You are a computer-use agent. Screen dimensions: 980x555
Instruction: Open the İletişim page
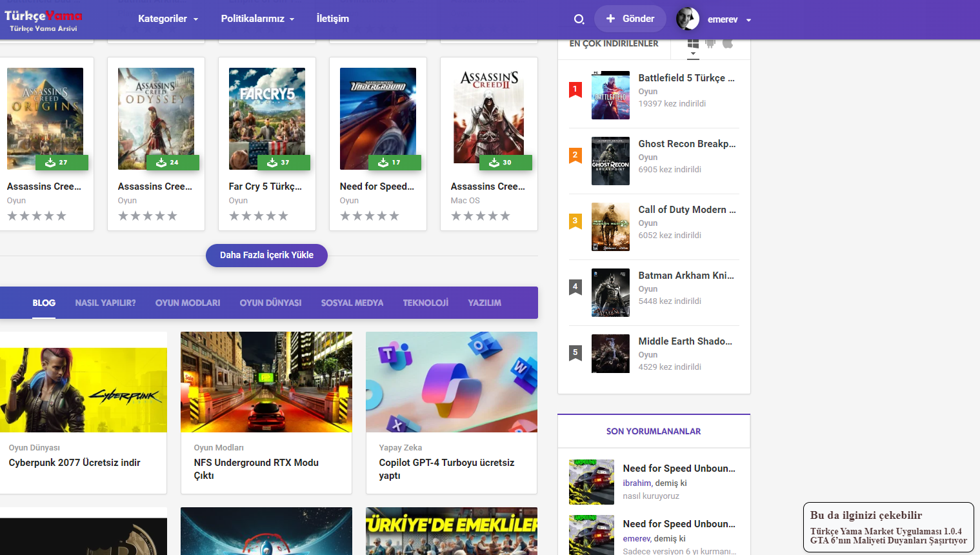coord(333,19)
